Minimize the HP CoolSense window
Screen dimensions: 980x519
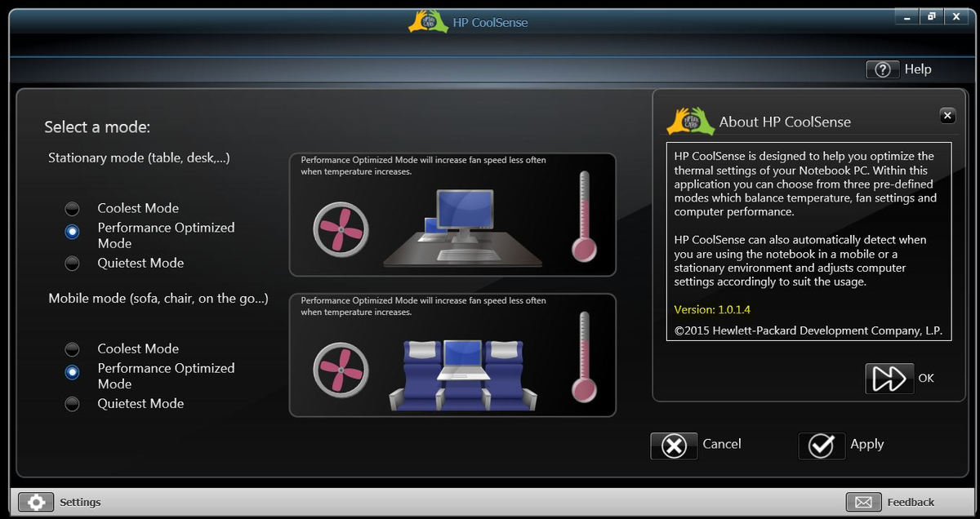click(907, 16)
